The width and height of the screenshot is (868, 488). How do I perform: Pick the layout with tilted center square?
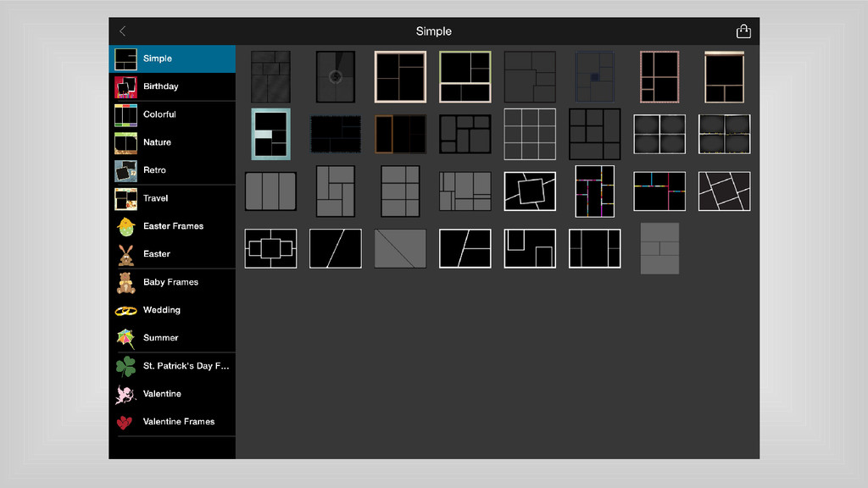530,191
